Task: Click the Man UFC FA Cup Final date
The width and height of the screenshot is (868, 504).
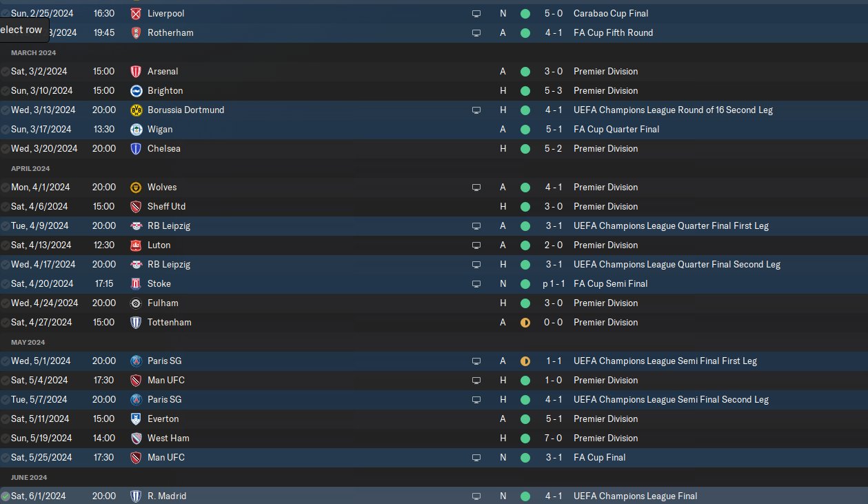Action: (x=41, y=457)
